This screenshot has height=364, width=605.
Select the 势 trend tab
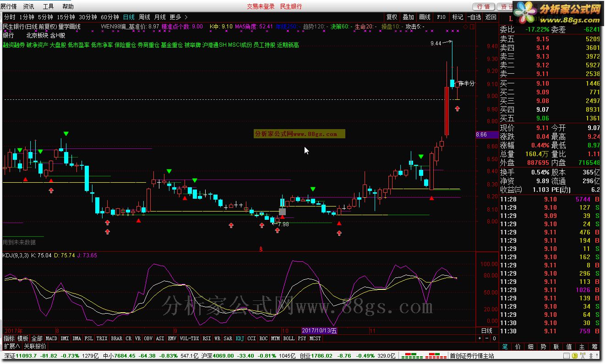pyautogui.click(x=544, y=347)
